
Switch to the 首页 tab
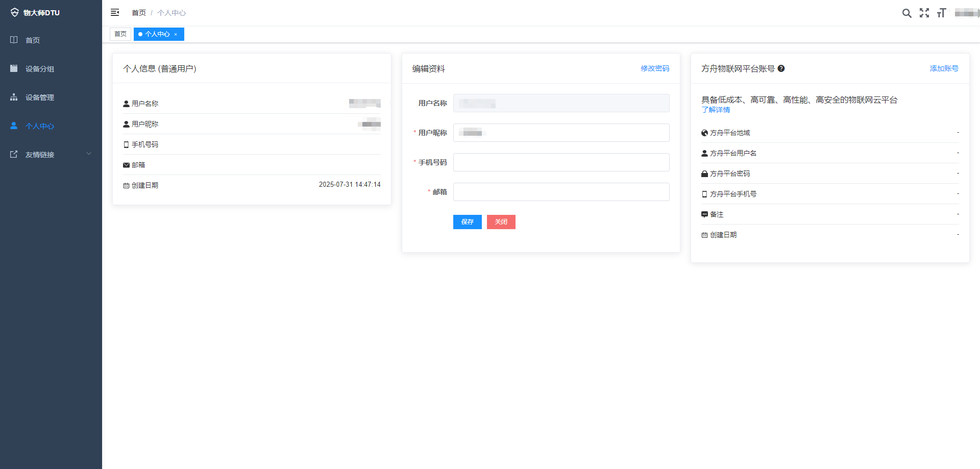120,34
